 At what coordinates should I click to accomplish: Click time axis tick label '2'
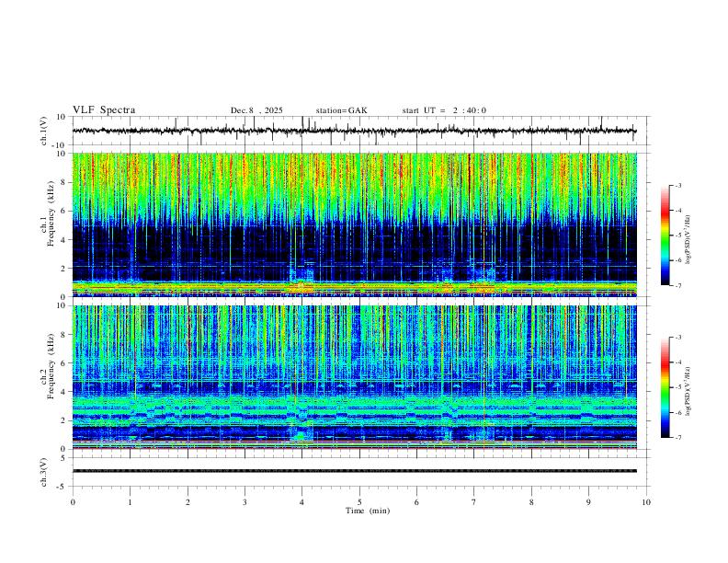pos(188,502)
